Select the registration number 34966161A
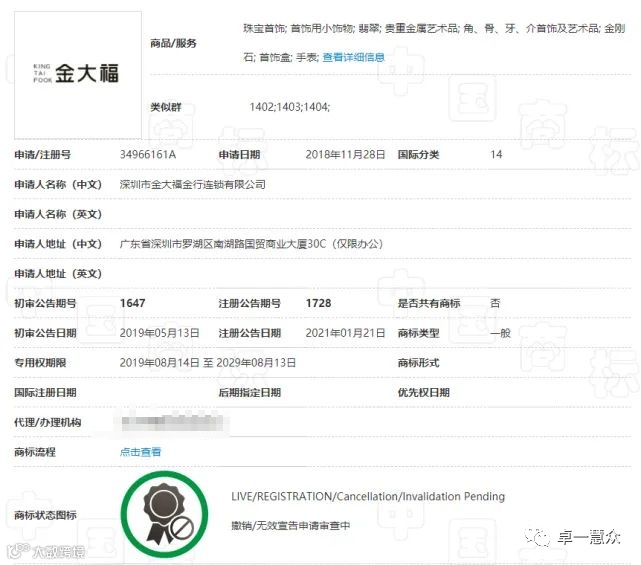 point(148,155)
